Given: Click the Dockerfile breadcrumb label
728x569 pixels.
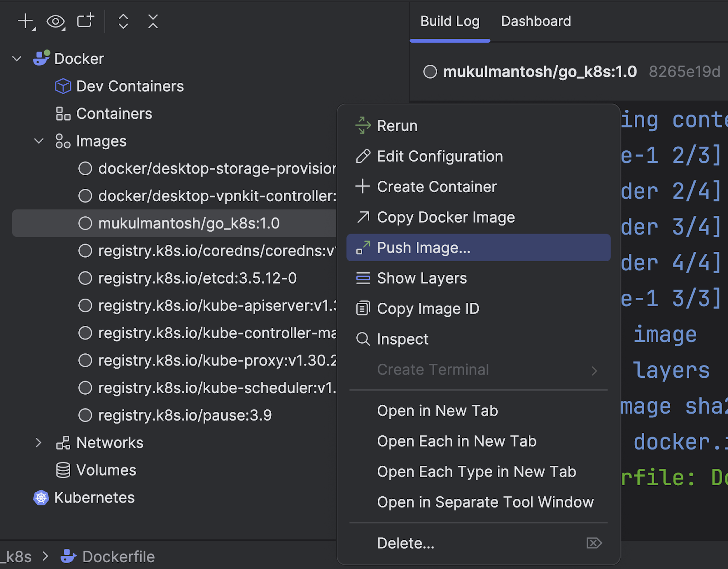Looking at the screenshot, I should (118, 556).
